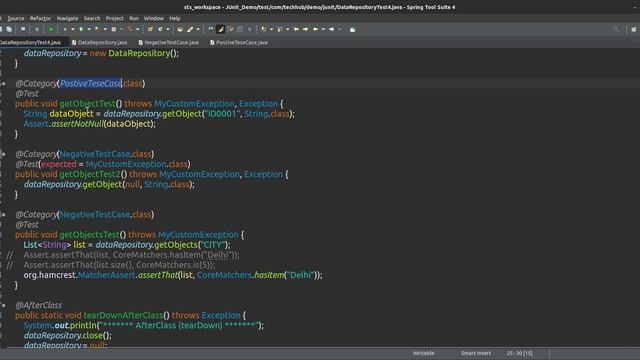Click the Open Perspective icon

coord(633,29)
